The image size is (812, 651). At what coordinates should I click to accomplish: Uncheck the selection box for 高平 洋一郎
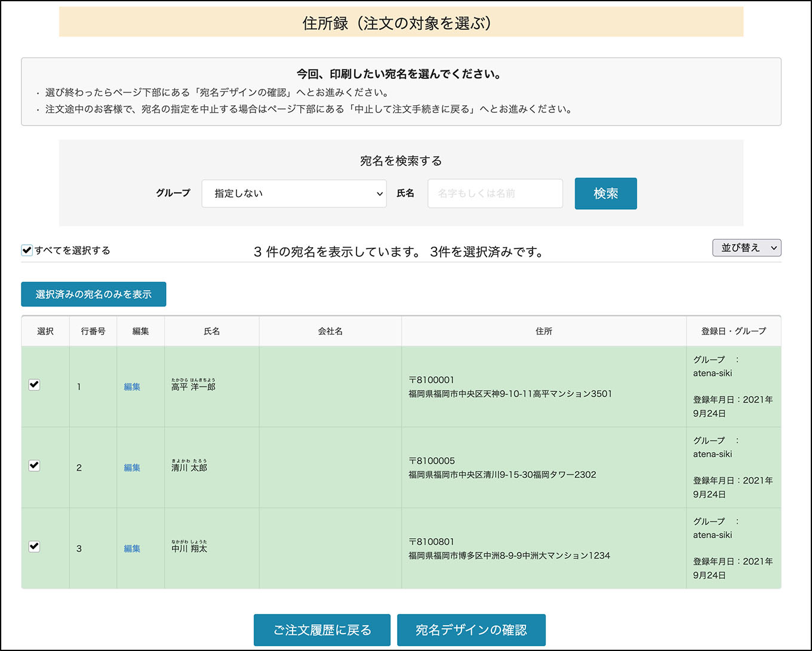pos(35,385)
